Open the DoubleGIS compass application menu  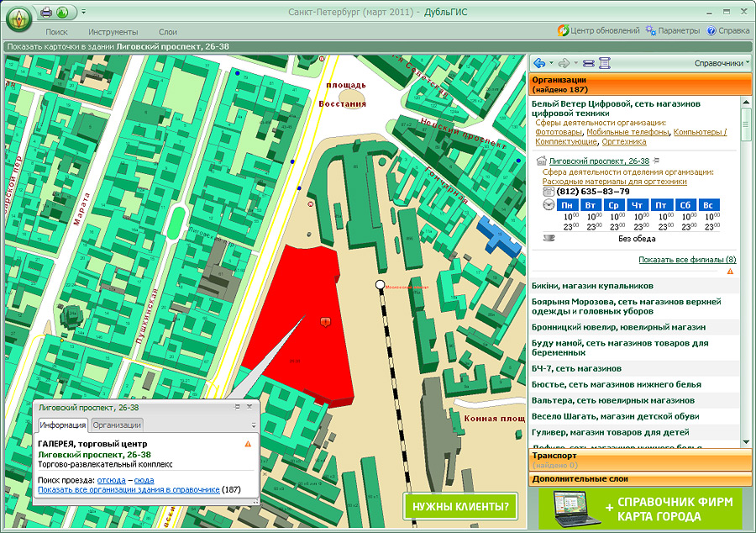(x=19, y=18)
